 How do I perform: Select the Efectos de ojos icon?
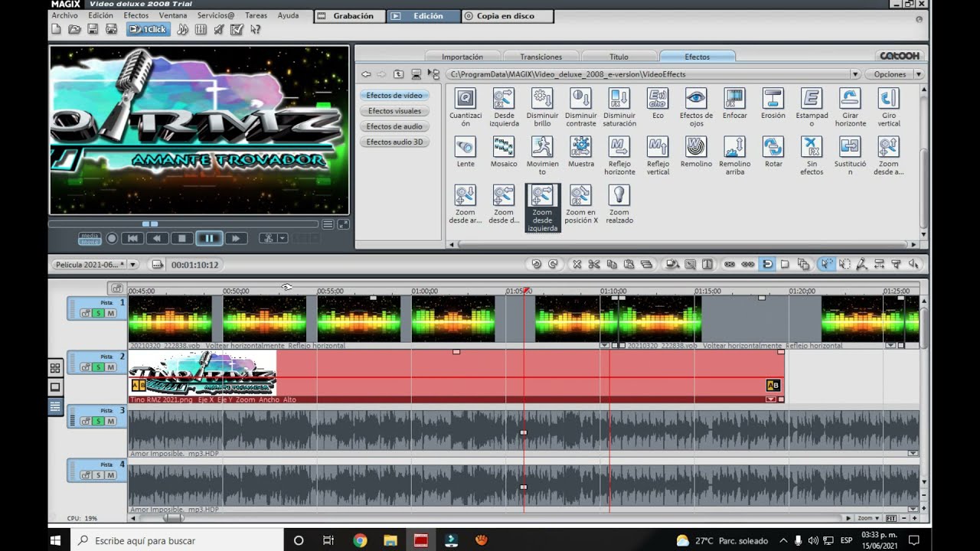click(x=696, y=98)
